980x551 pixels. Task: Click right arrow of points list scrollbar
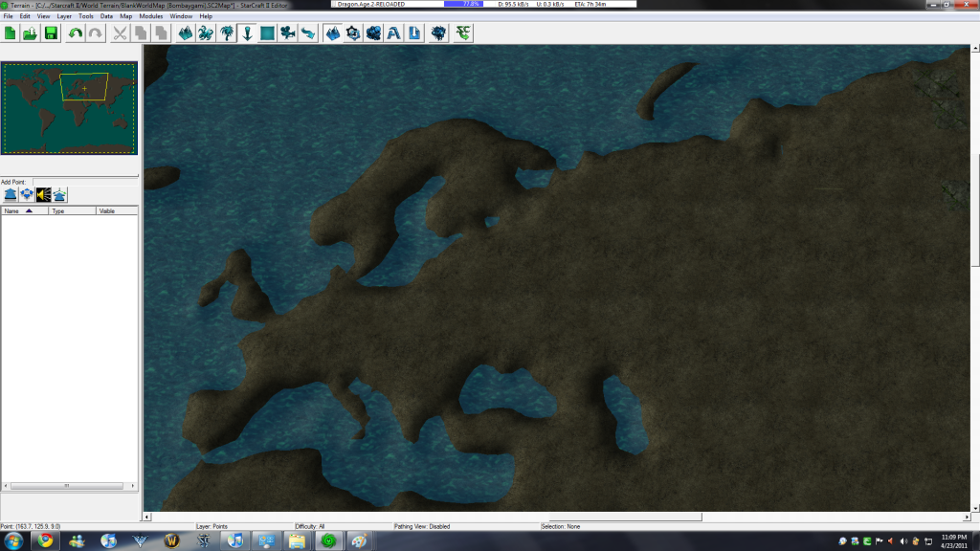coord(132,485)
